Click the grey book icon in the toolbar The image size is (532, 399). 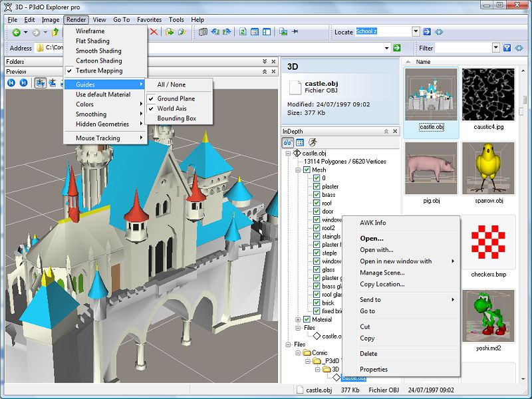click(203, 32)
